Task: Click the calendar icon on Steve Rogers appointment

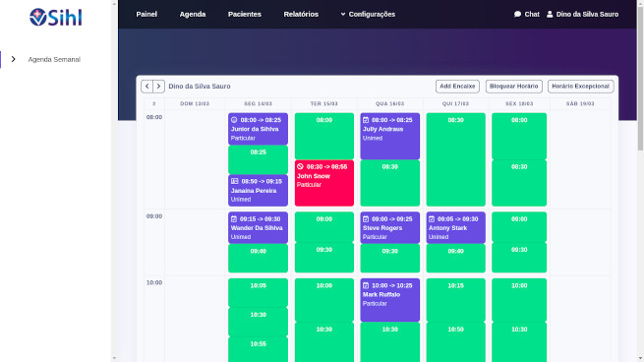Action: 366,219
